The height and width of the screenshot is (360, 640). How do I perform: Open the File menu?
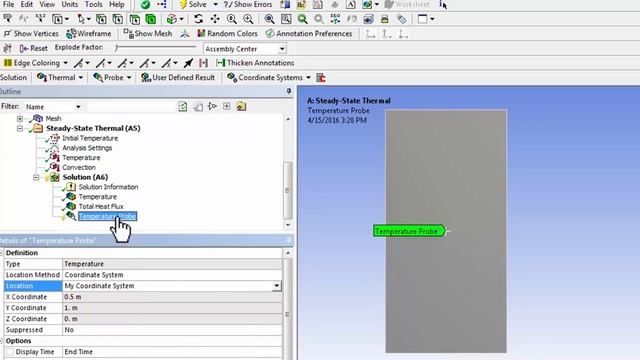[8, 4]
